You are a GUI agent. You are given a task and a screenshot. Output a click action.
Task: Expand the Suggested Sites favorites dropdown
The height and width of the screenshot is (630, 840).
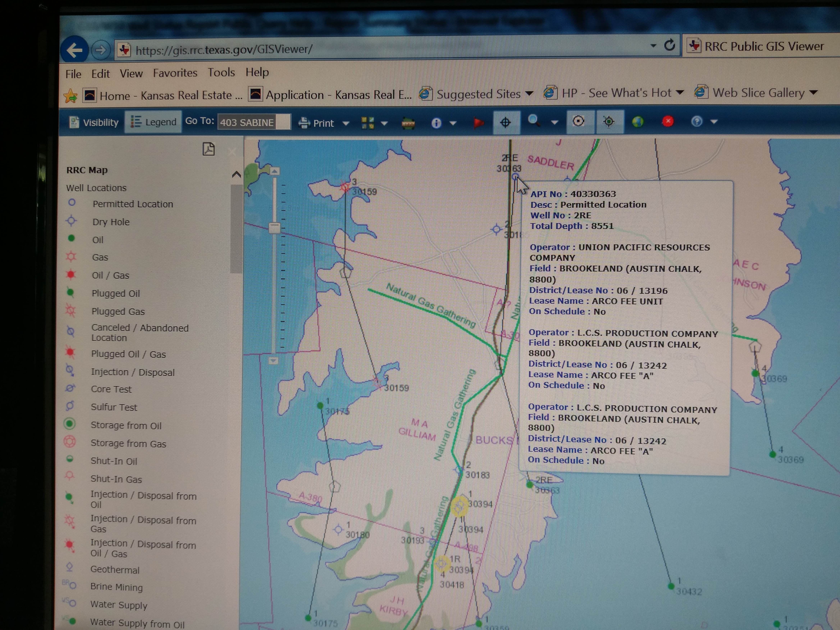pos(529,93)
